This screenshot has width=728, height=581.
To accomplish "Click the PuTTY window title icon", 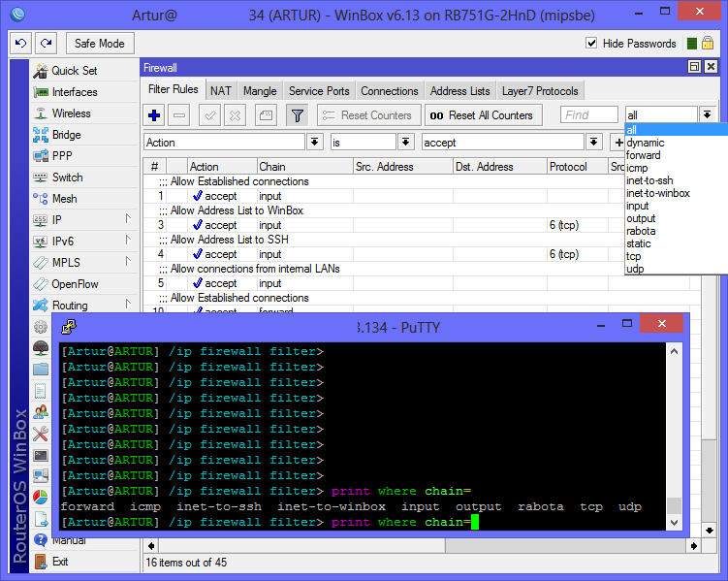I will tap(69, 327).
